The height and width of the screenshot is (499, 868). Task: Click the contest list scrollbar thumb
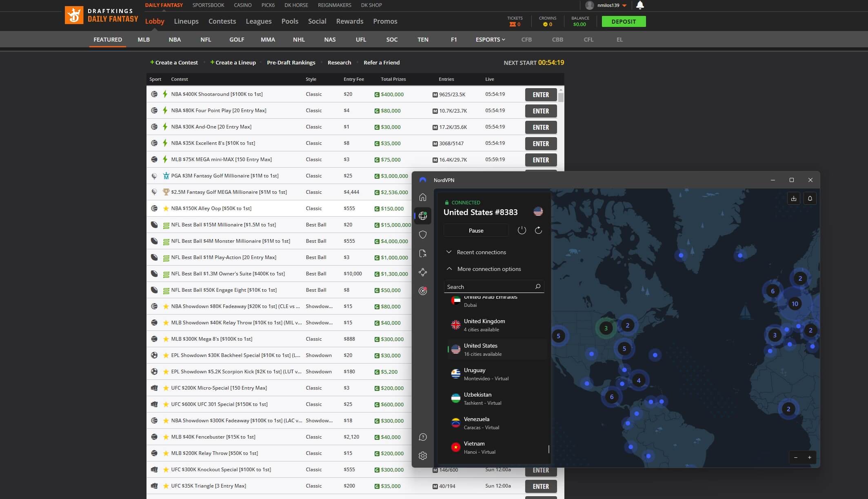coord(561,97)
